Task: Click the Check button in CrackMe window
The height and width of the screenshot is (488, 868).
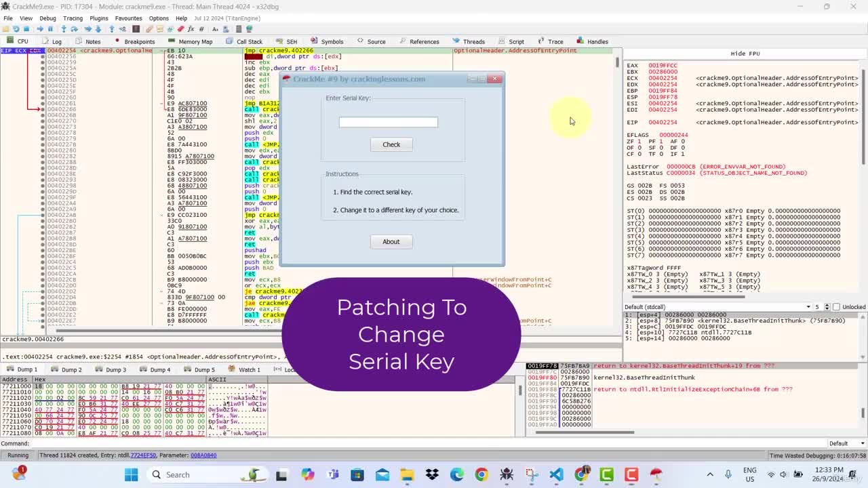Action: [391, 144]
